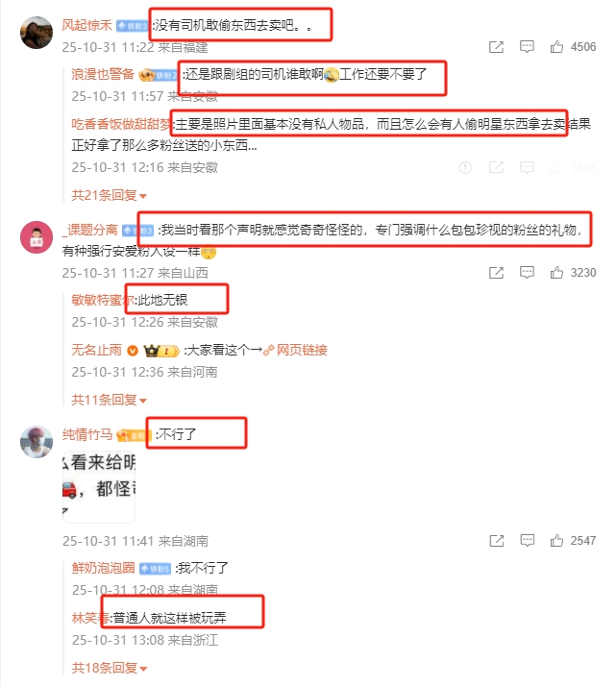Expand 共21条回复 replies
This screenshot has width=616, height=686.
tap(109, 195)
